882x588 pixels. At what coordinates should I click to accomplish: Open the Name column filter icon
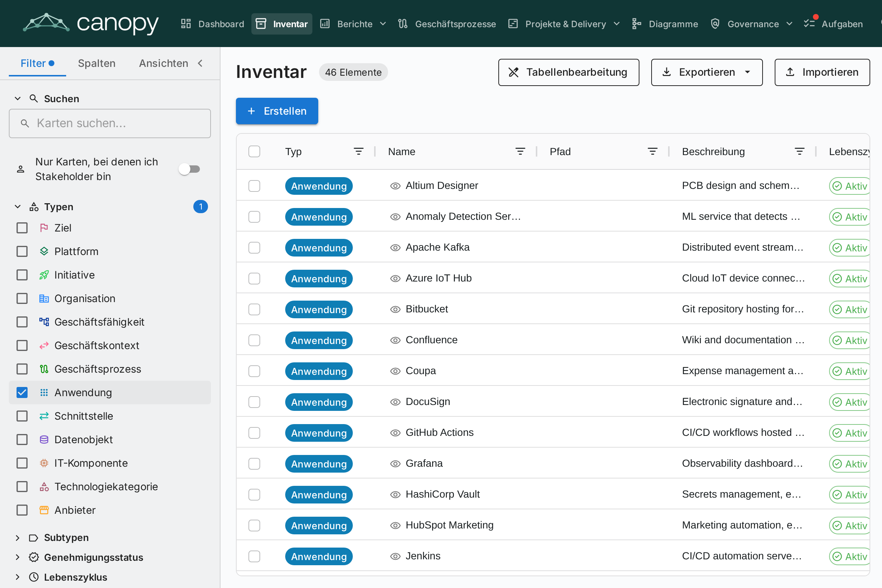tap(520, 151)
